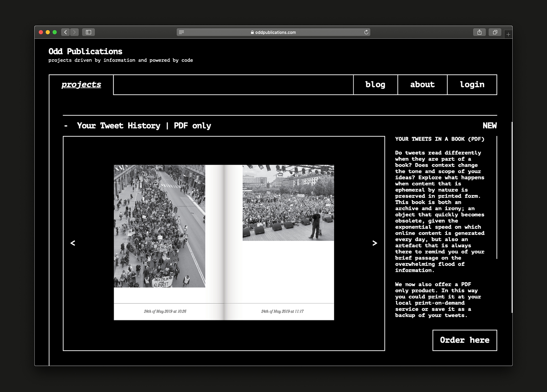The width and height of the screenshot is (547, 392).
Task: Click the description text scrollbar
Action: click(x=497, y=198)
